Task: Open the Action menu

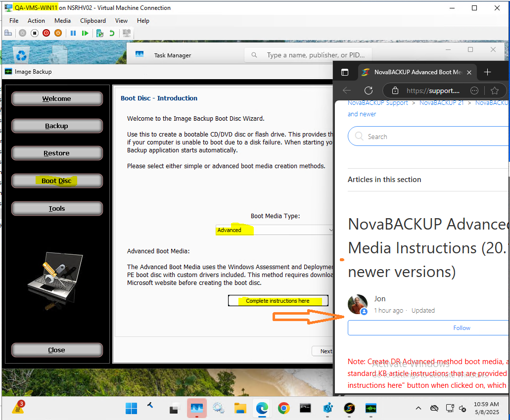Action: pyautogui.click(x=36, y=20)
